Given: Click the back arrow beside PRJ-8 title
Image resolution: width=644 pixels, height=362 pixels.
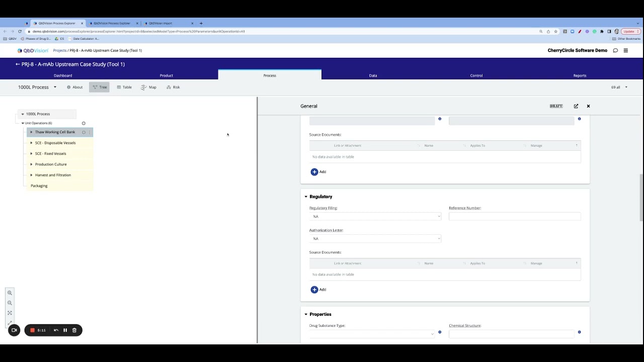Looking at the screenshot, I should click(18, 64).
